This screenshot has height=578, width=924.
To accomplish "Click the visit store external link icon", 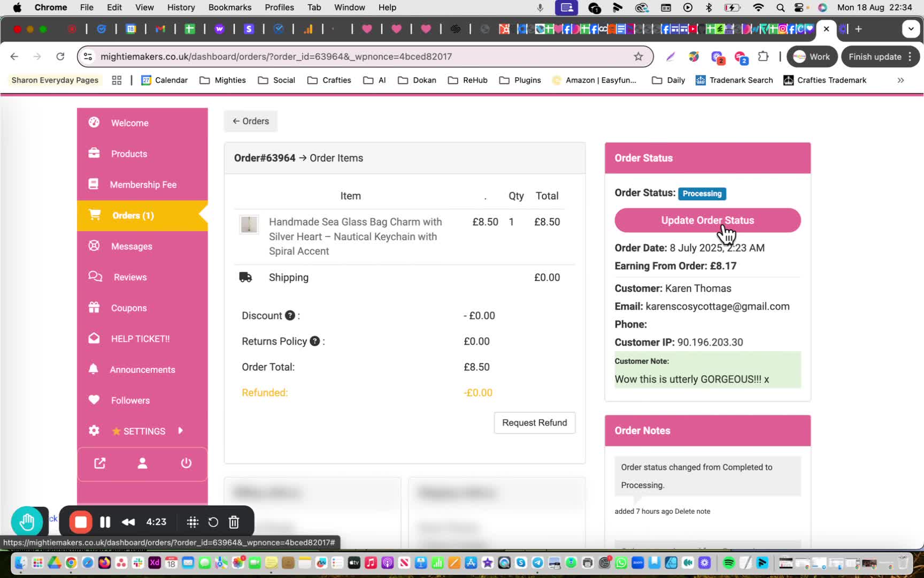I will (x=100, y=463).
